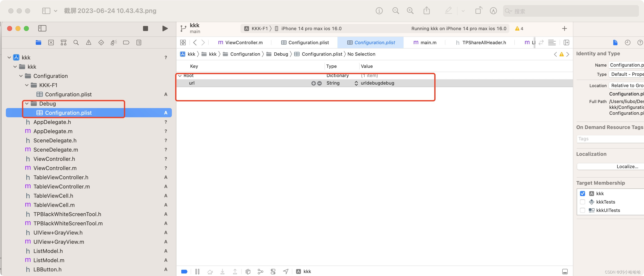Switch to ViewController.m tab
This screenshot has width=644, height=276.
(240, 43)
